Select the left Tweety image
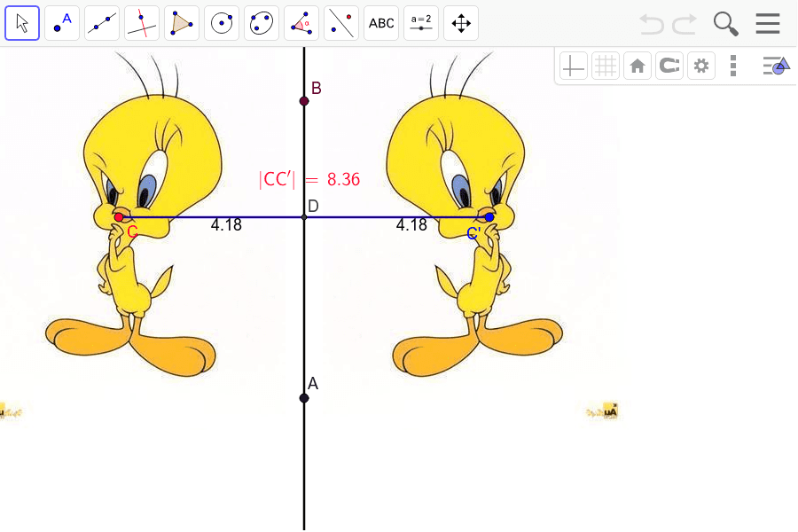 [133, 234]
